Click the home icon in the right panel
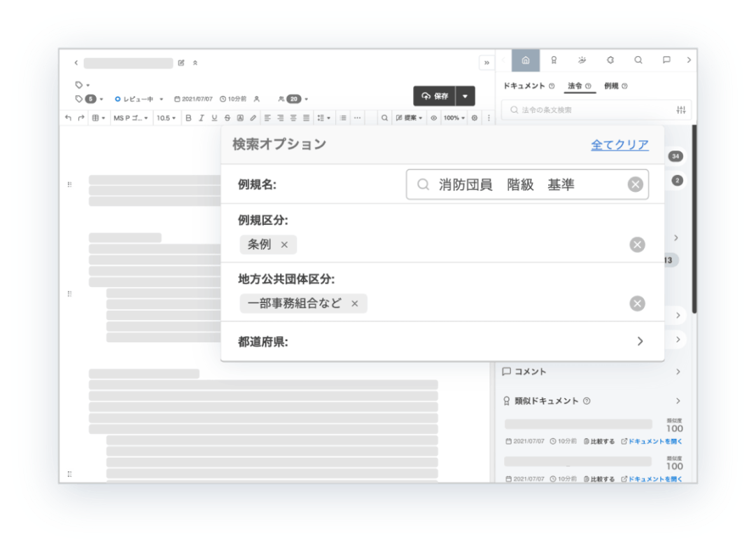Screen dimensions: 756x551 tap(526, 60)
